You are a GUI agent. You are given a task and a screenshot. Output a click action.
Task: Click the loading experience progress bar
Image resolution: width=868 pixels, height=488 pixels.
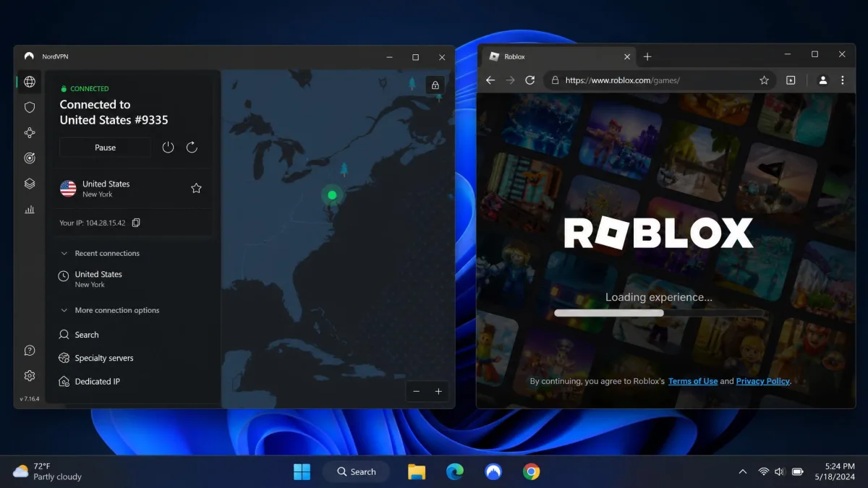[x=658, y=313]
